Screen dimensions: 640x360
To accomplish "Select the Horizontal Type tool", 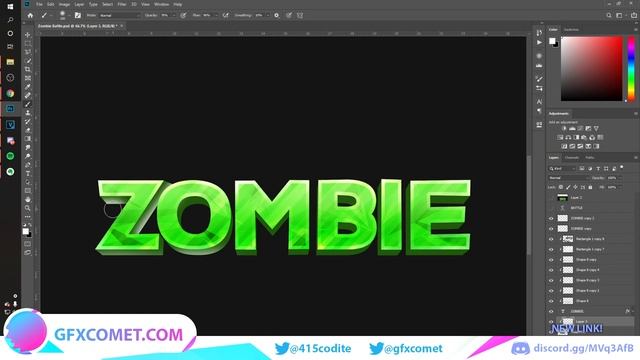I will (x=28, y=173).
